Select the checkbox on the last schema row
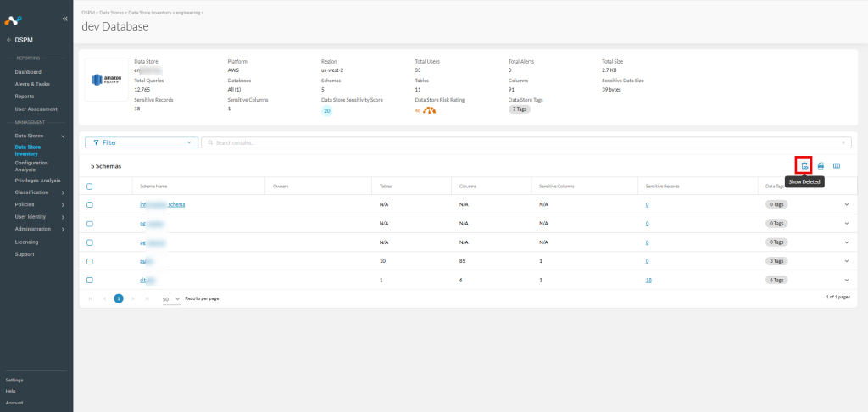Viewport: 868px width, 412px height. point(90,281)
